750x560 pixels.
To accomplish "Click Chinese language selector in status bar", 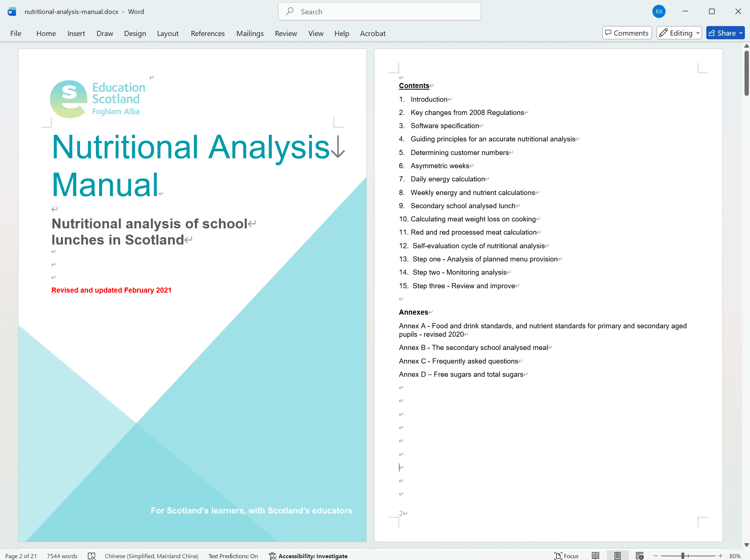I will pyautogui.click(x=152, y=556).
